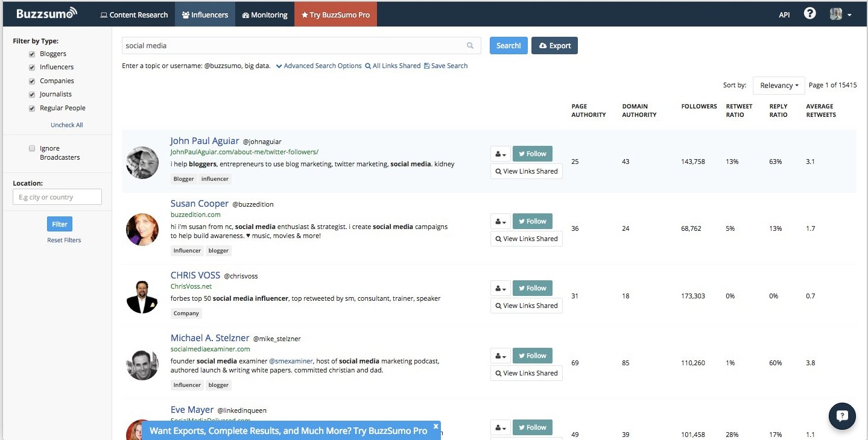Viewport: 868px width, 440px height.
Task: Open CHRIS VOSS name link
Action: [x=195, y=275]
